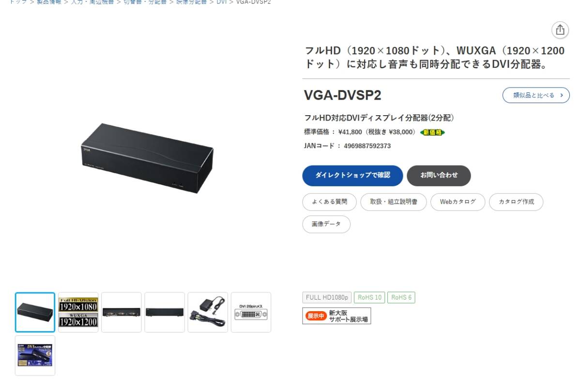Screen dimensions: 581x392
Task: Select the product package box thumbnail
Action: 35,355
